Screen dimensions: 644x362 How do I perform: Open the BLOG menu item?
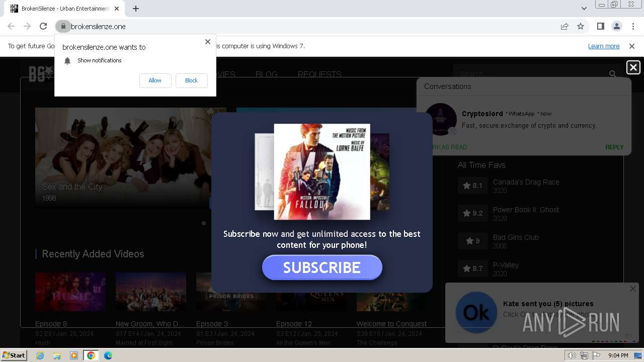(x=266, y=74)
